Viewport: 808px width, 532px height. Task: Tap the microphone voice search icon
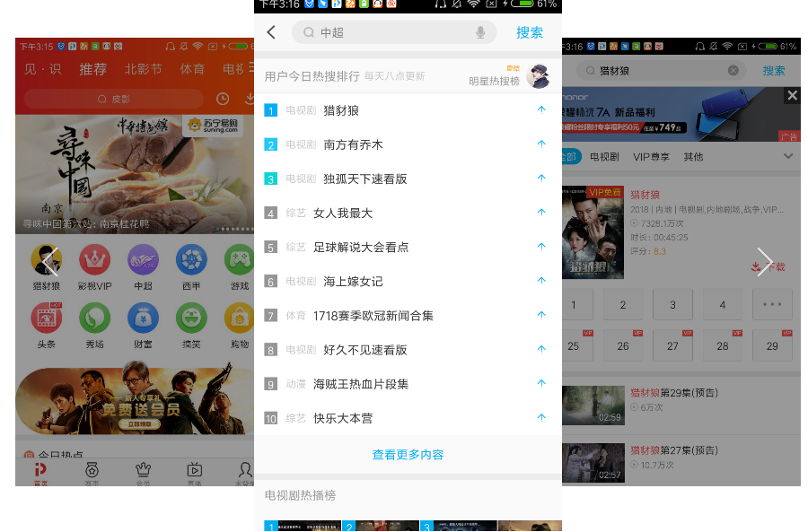click(480, 32)
